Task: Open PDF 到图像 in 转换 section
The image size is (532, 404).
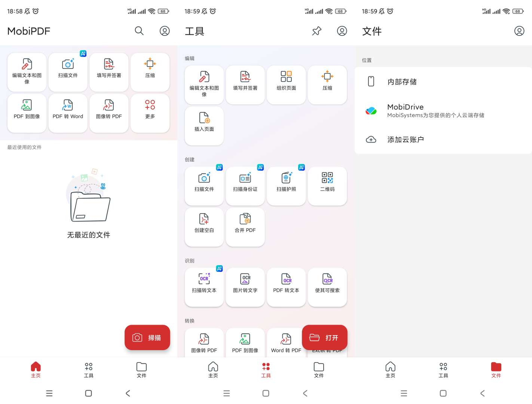Action: pos(245,343)
